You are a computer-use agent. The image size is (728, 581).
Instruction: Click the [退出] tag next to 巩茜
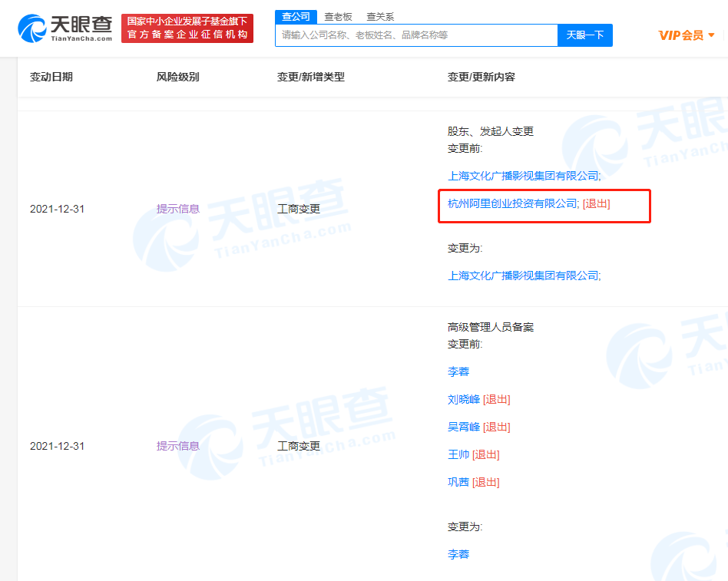[x=485, y=482]
